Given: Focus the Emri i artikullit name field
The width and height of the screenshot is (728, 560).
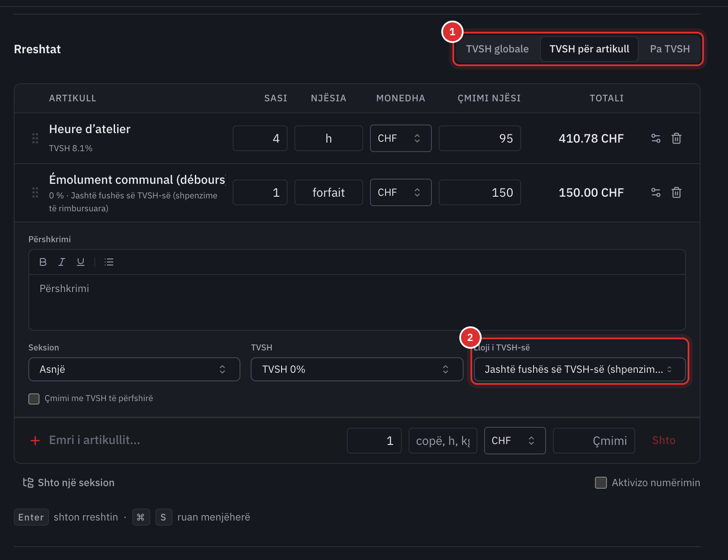Looking at the screenshot, I should (x=193, y=440).
